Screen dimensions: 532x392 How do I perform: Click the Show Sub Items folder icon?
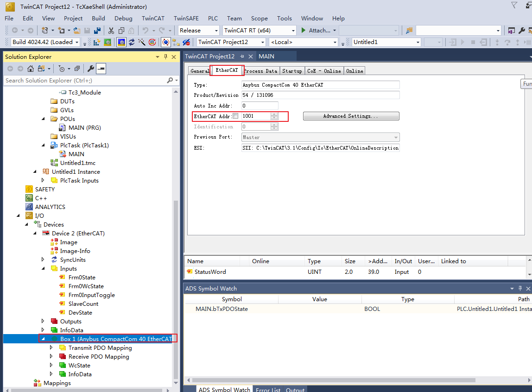coord(176,42)
